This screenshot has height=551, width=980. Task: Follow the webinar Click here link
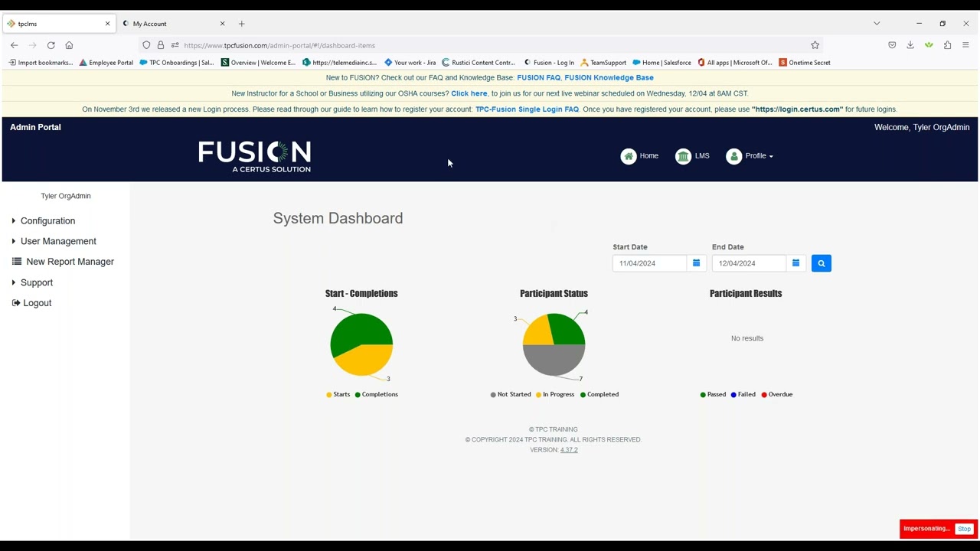(469, 93)
